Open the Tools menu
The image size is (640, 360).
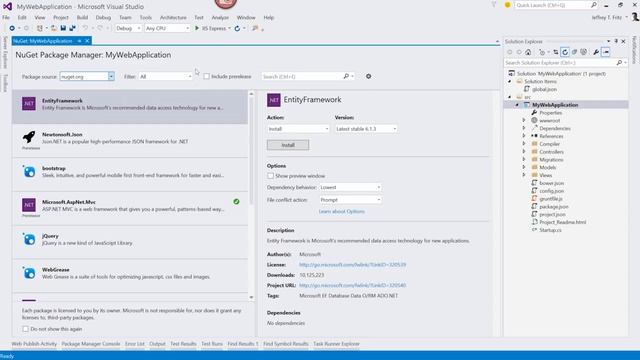pyautogui.click(x=145, y=18)
